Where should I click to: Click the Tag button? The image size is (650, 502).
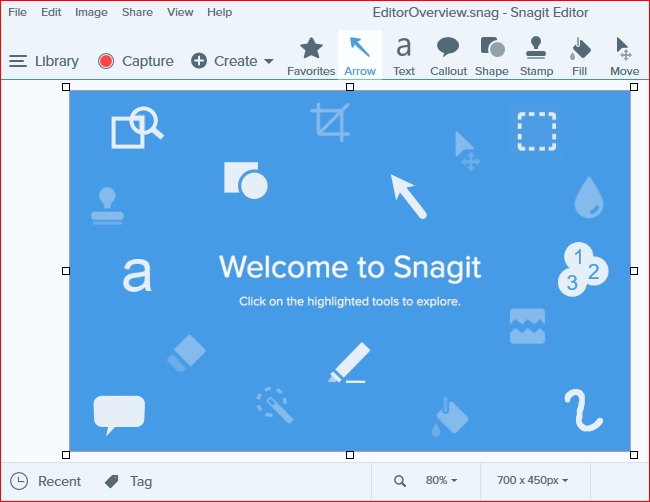pyautogui.click(x=129, y=482)
